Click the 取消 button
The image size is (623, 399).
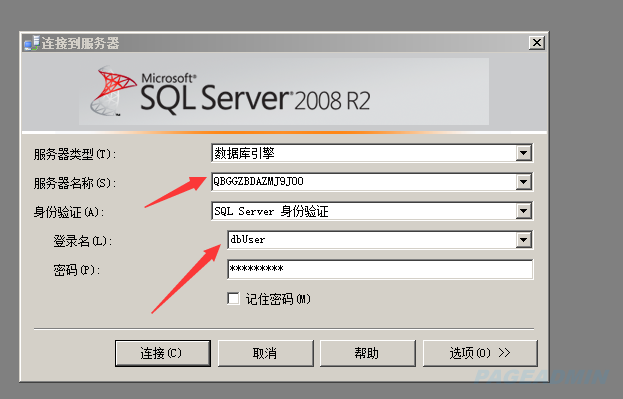(x=265, y=353)
